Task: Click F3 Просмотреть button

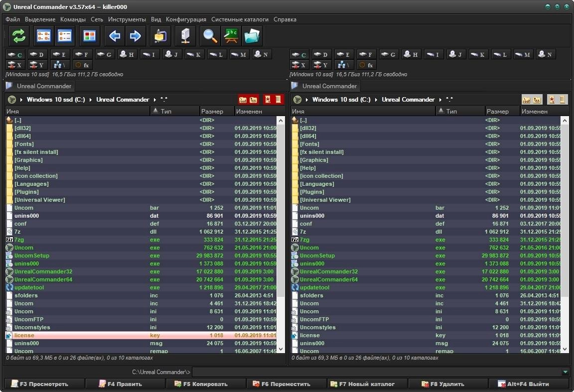Action: pos(44,384)
